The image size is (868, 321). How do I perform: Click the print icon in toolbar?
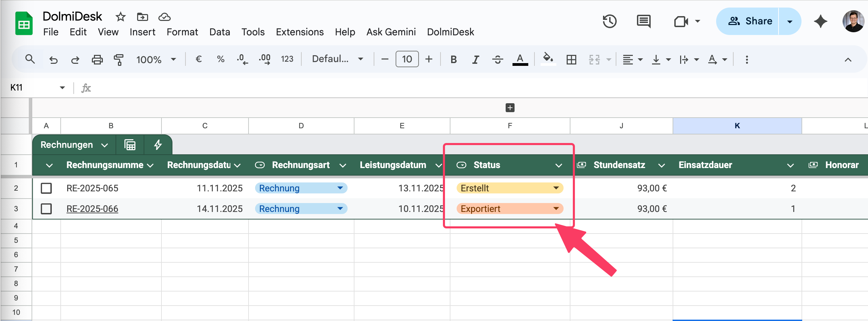tap(97, 59)
